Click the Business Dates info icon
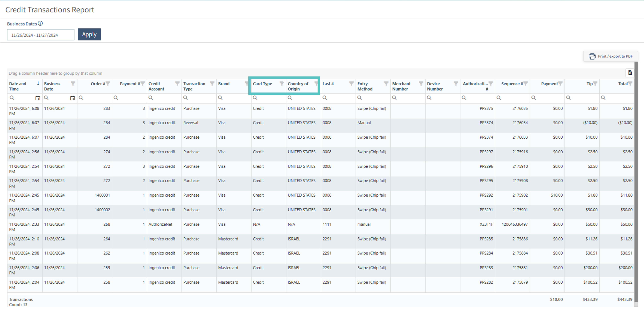 coord(40,23)
